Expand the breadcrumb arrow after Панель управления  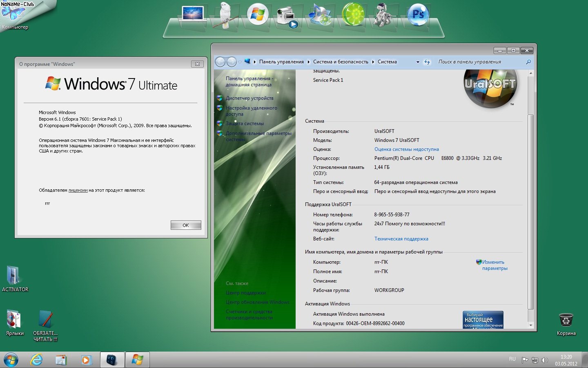pos(308,62)
